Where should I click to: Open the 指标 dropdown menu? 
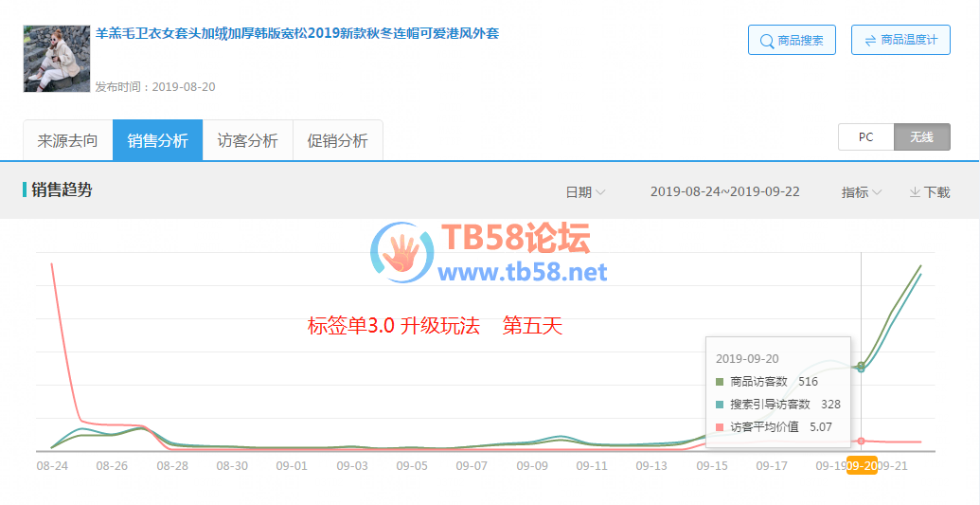(x=861, y=192)
